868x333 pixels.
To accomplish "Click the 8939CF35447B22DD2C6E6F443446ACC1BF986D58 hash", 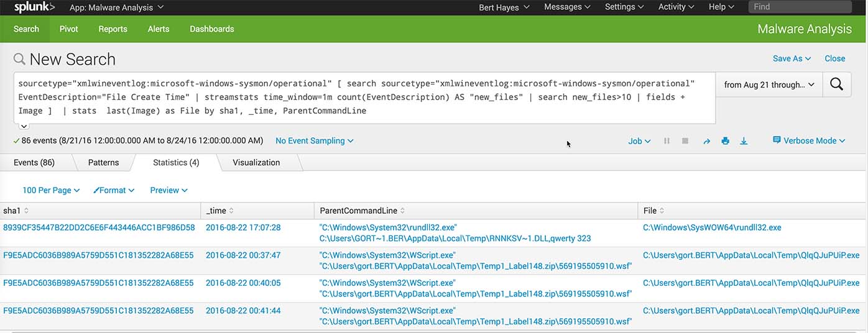I will [99, 227].
